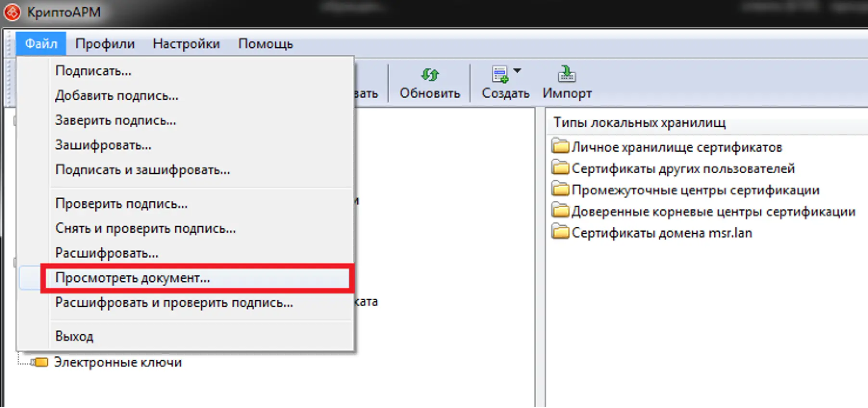Click the Импорт toolbar icon
Image resolution: width=868 pixels, height=408 pixels.
coord(566,74)
